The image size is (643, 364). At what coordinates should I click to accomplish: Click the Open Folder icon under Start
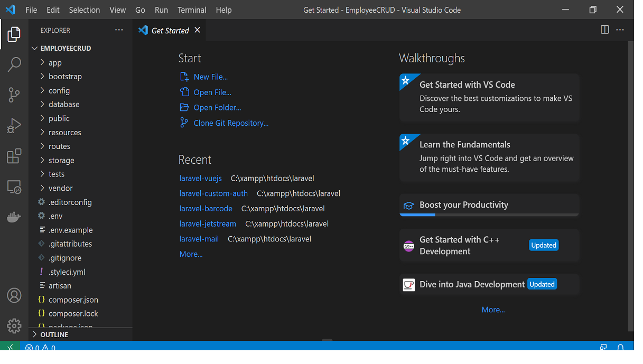coord(184,107)
